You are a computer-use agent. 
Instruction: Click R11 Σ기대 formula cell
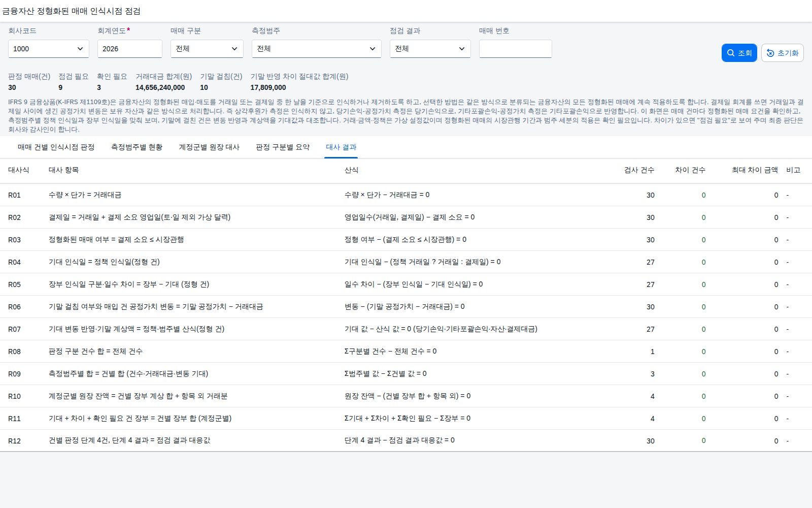tap(408, 419)
